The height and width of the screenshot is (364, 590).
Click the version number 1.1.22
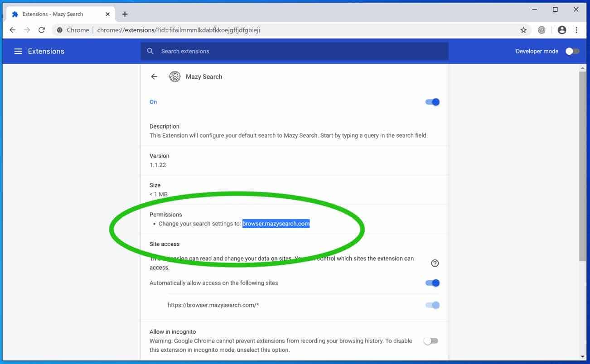pos(158,165)
